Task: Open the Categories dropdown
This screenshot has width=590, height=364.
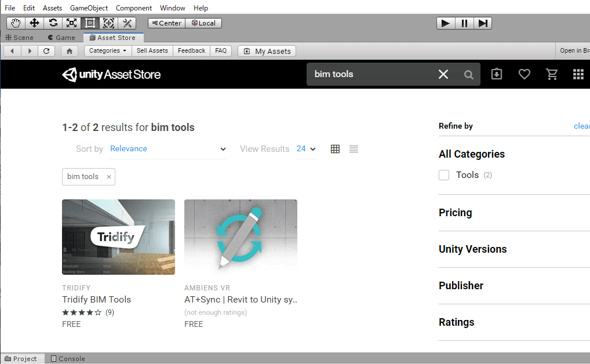Action: 108,51
